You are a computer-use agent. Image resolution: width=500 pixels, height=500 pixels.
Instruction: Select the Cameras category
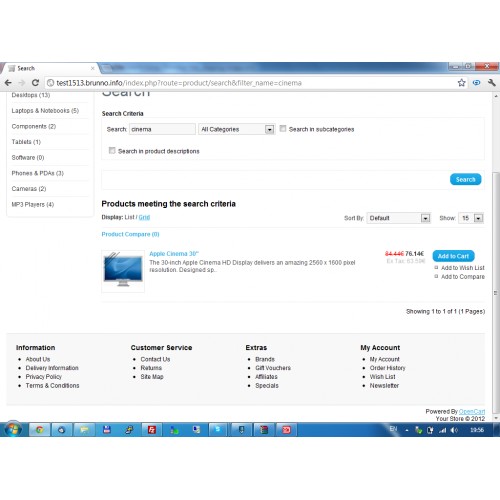coord(29,189)
